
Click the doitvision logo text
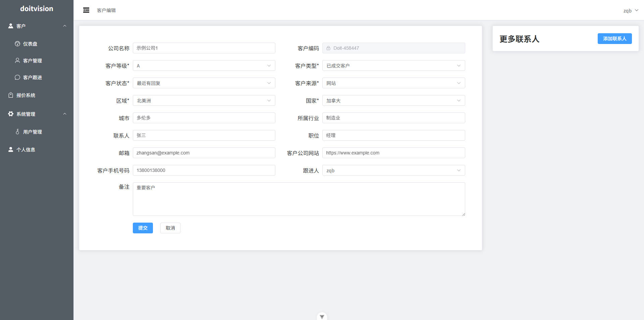coord(37,8)
